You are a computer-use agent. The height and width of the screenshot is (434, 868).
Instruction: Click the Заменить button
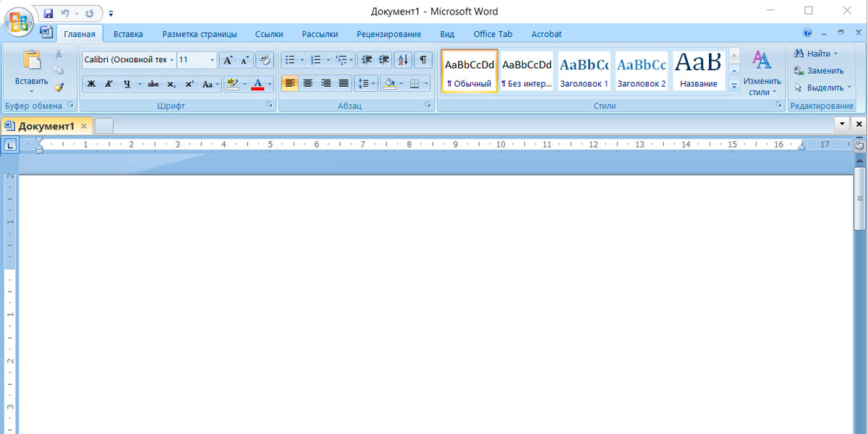[x=819, y=71]
